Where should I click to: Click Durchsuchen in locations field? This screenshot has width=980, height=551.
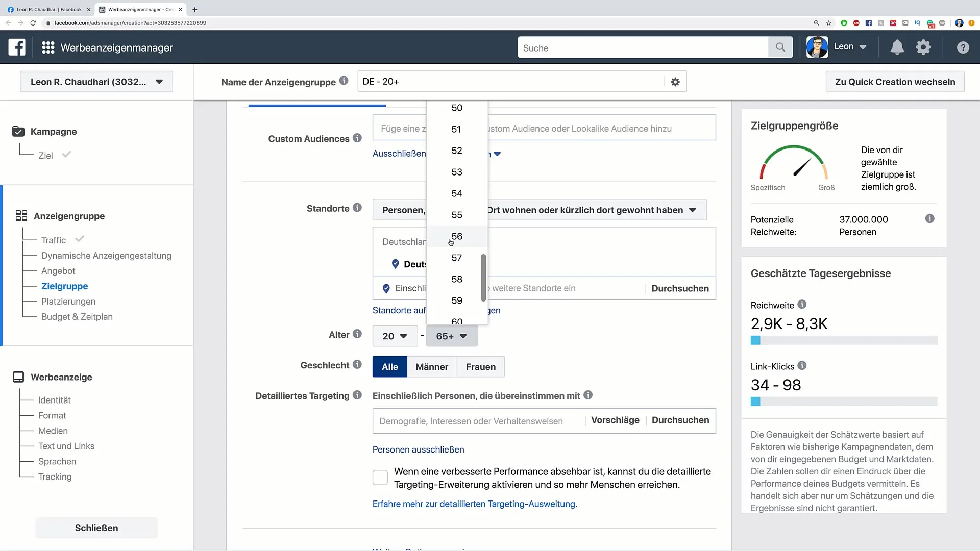point(680,289)
